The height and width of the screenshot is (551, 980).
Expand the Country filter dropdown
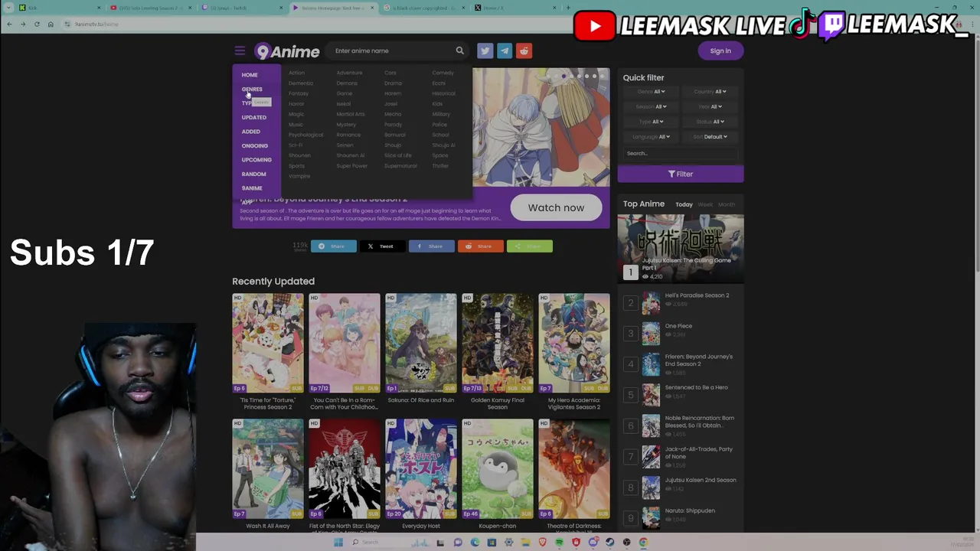coord(710,92)
